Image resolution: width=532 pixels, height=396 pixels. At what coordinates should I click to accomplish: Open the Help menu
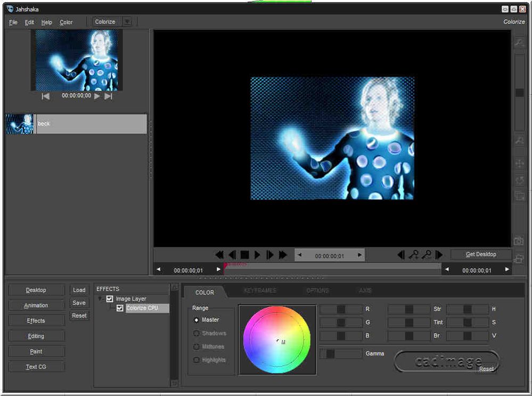click(46, 22)
